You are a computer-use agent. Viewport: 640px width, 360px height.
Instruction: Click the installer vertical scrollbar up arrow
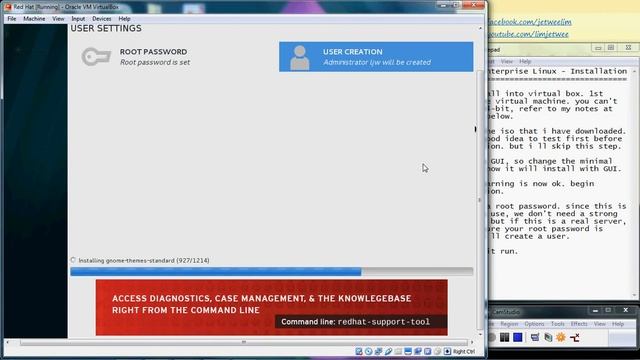tap(480, 28)
